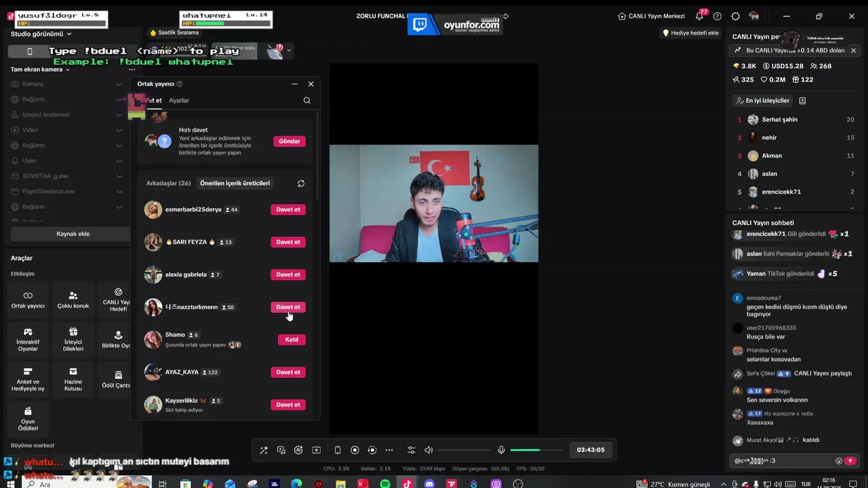Switch to mobile portrait view in bottom toolbar
This screenshot has height=488, width=868.
pyautogui.click(x=338, y=450)
